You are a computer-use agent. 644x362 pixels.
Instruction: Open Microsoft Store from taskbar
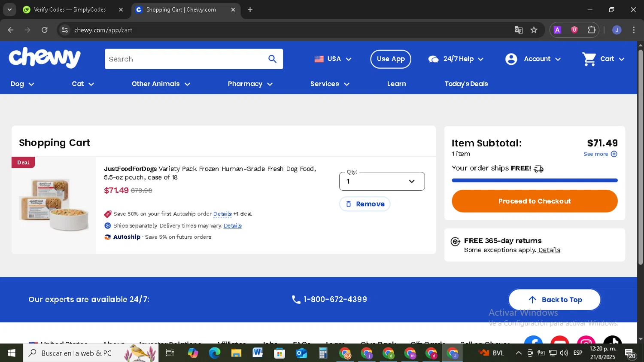[x=279, y=353]
